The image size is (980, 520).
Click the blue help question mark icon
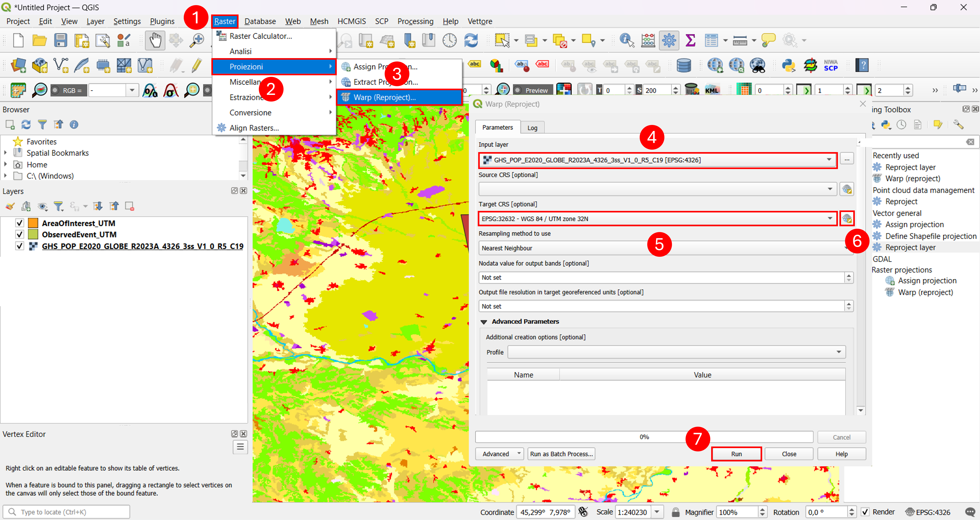pos(862,65)
